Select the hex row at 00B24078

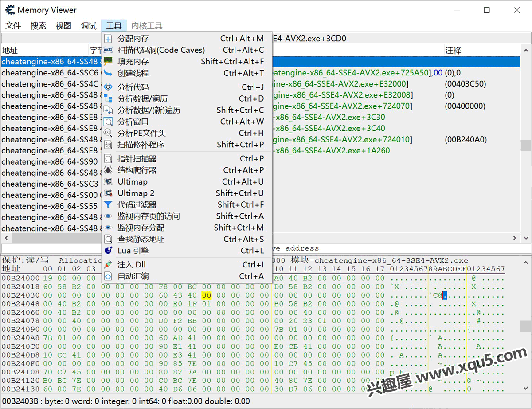253,321
